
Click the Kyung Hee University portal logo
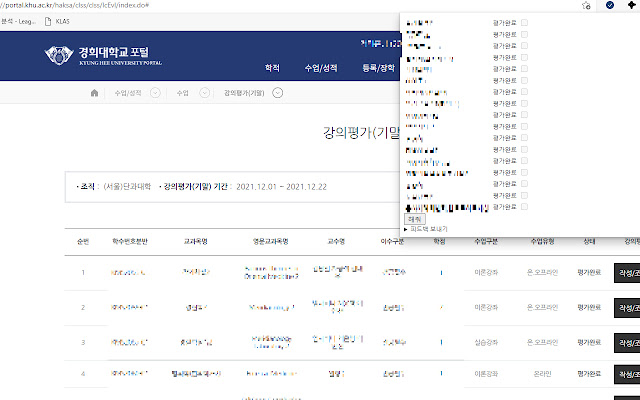pyautogui.click(x=103, y=56)
